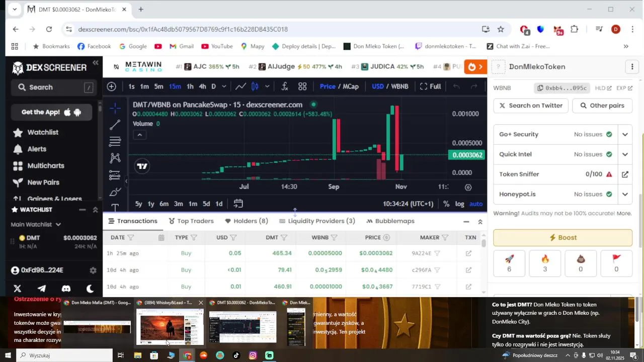This screenshot has height=362, width=644.
Task: Open the Telegram icon in the sidebar
Action: coord(42,289)
